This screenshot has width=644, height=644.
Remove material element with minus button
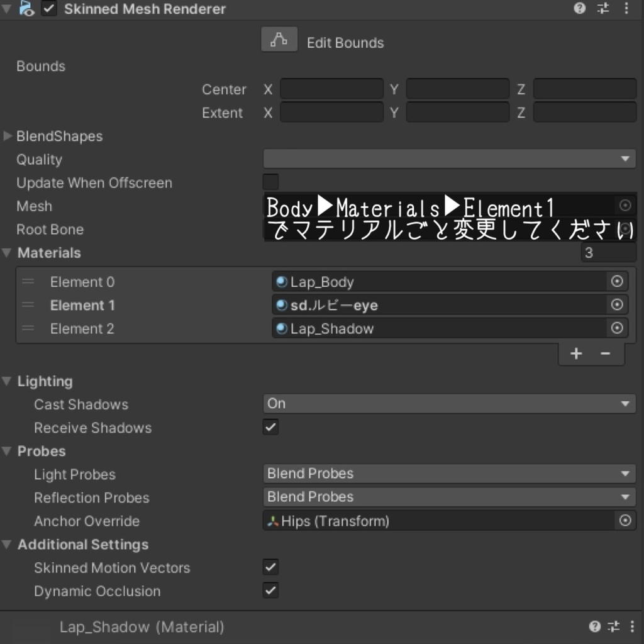point(606,353)
